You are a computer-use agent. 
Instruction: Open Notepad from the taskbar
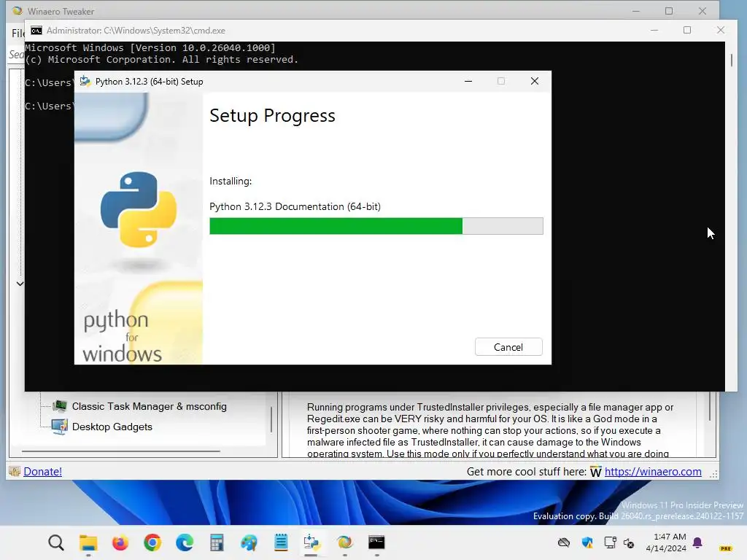(x=281, y=542)
